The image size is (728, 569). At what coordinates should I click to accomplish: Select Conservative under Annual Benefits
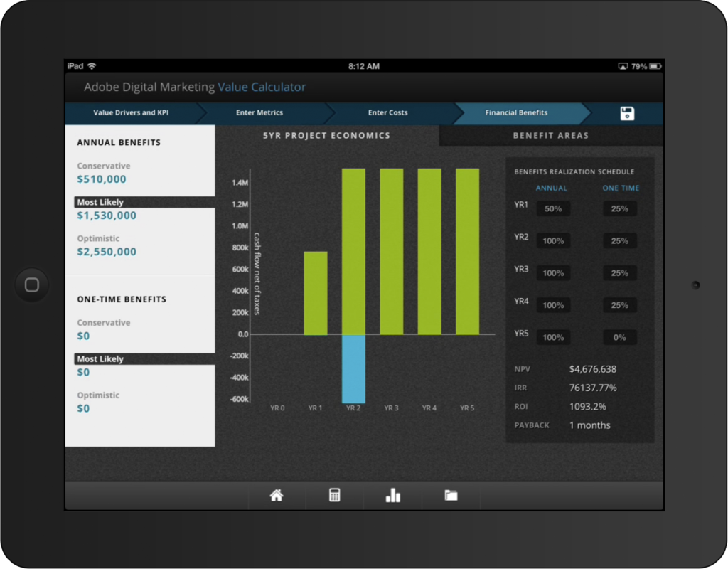[x=104, y=166]
